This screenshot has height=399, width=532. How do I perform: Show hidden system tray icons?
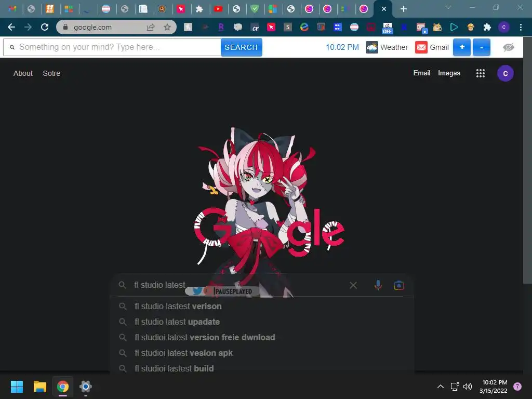coord(441,387)
